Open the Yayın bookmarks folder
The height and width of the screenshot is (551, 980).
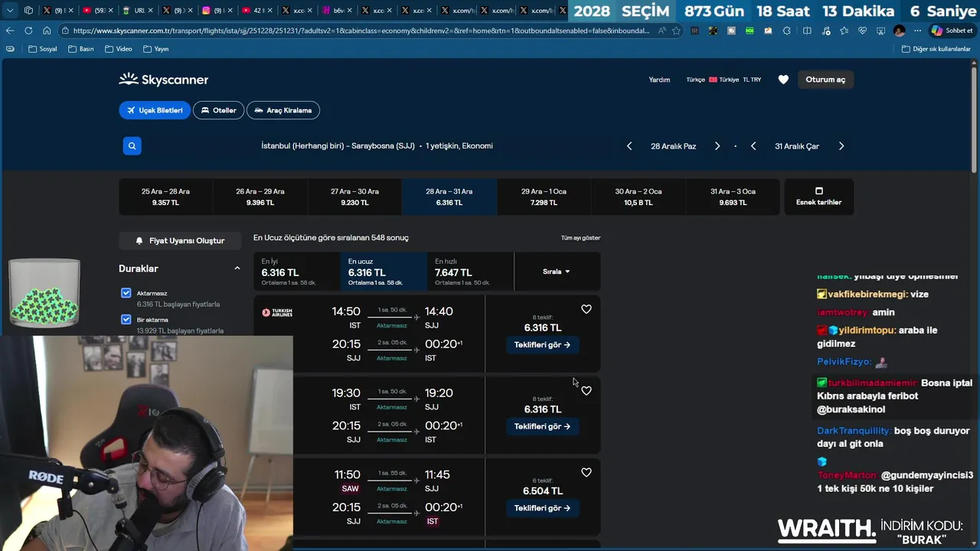pos(155,49)
